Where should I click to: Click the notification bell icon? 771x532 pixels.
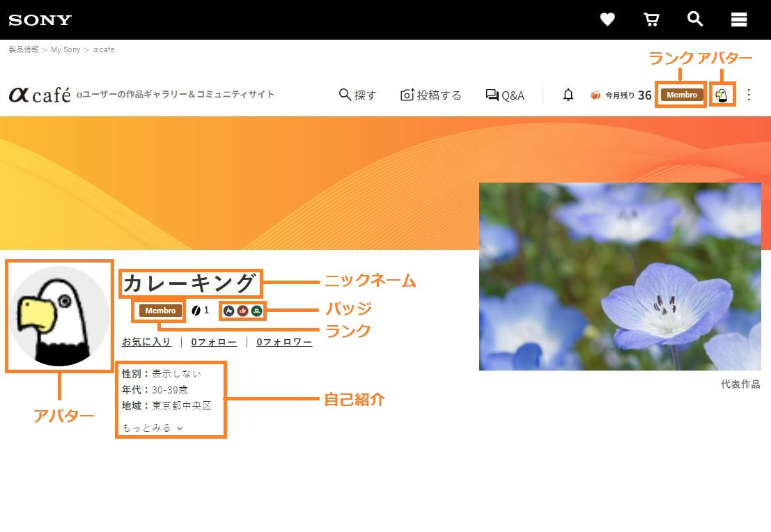[568, 95]
